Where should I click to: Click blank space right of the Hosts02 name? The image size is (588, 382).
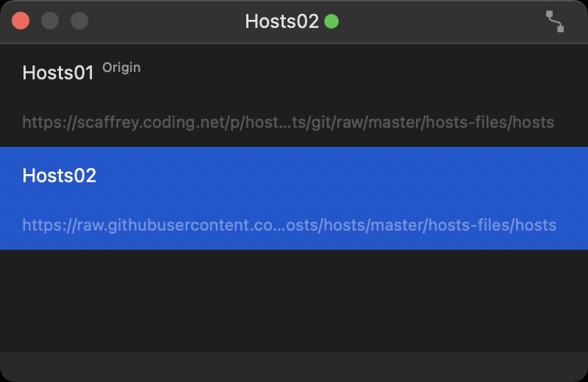[x=331, y=176]
